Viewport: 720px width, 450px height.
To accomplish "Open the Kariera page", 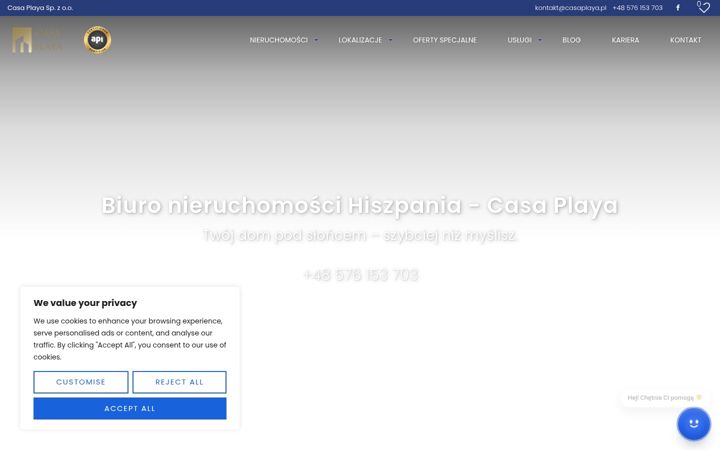I will [x=625, y=40].
